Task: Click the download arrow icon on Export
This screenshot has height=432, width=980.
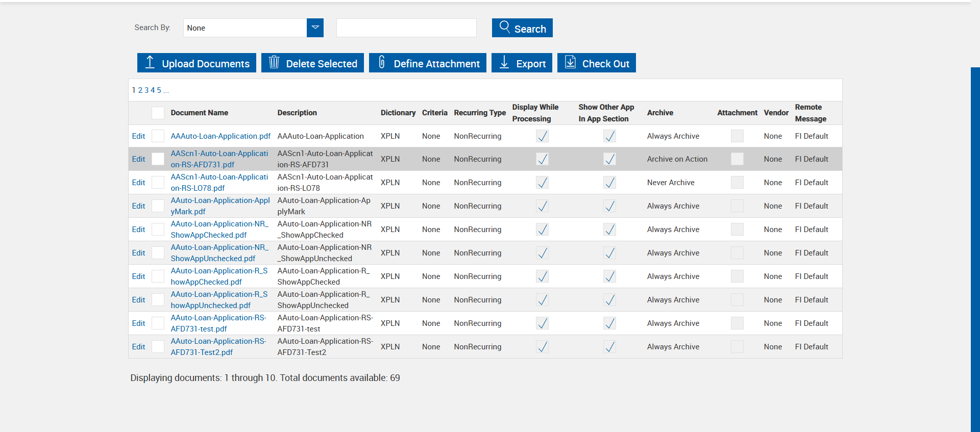Action: pyautogui.click(x=504, y=62)
